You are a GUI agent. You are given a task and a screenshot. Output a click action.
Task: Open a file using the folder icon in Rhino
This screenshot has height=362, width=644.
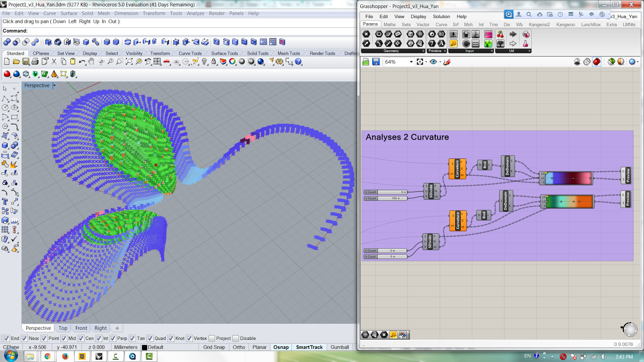point(16,62)
